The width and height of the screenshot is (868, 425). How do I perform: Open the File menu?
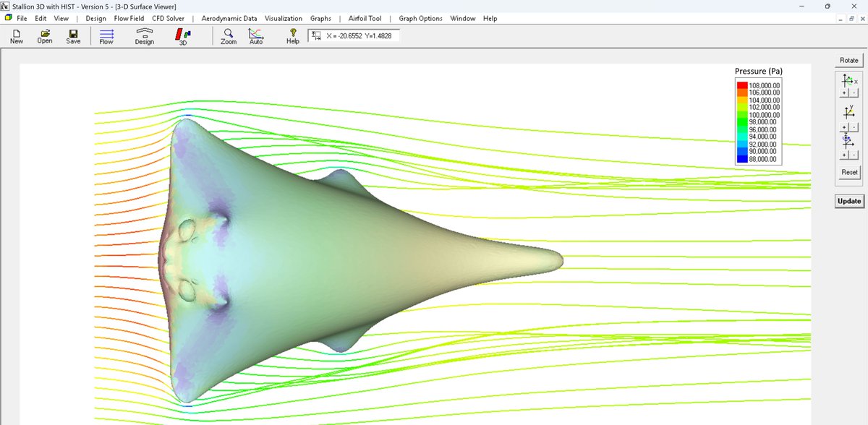22,18
